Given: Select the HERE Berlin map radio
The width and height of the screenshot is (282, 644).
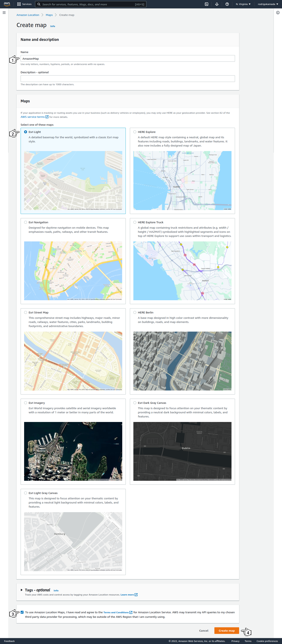Looking at the screenshot, I should coord(135,312).
